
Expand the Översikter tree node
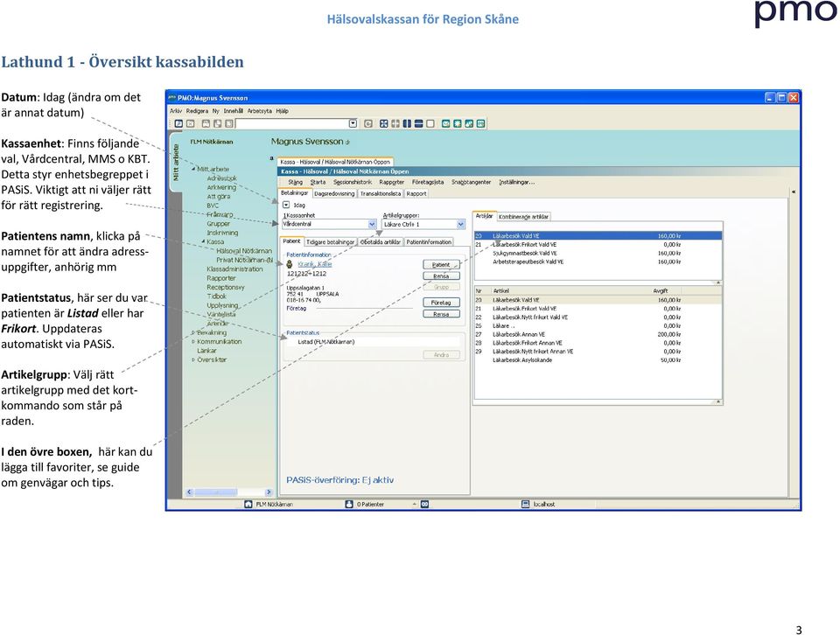(193, 359)
